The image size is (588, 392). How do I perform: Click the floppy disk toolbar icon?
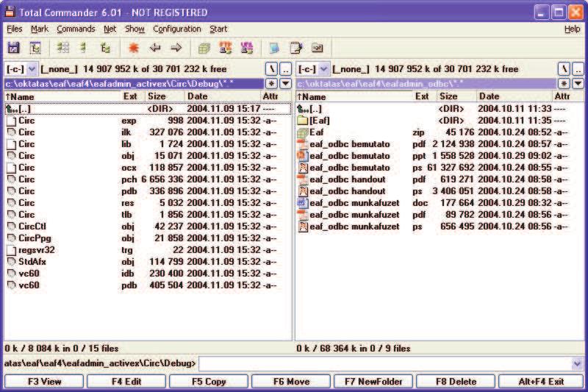pyautogui.click(x=13, y=48)
